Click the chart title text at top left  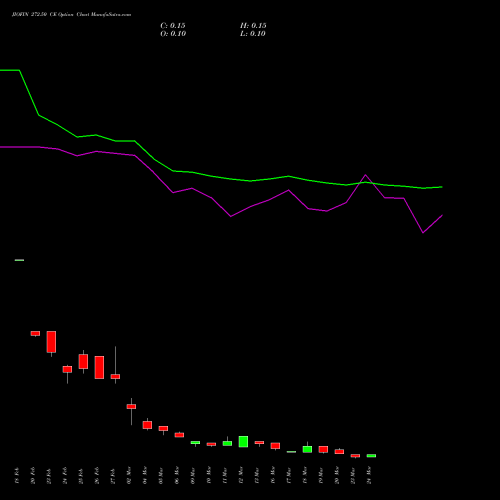[71, 15]
